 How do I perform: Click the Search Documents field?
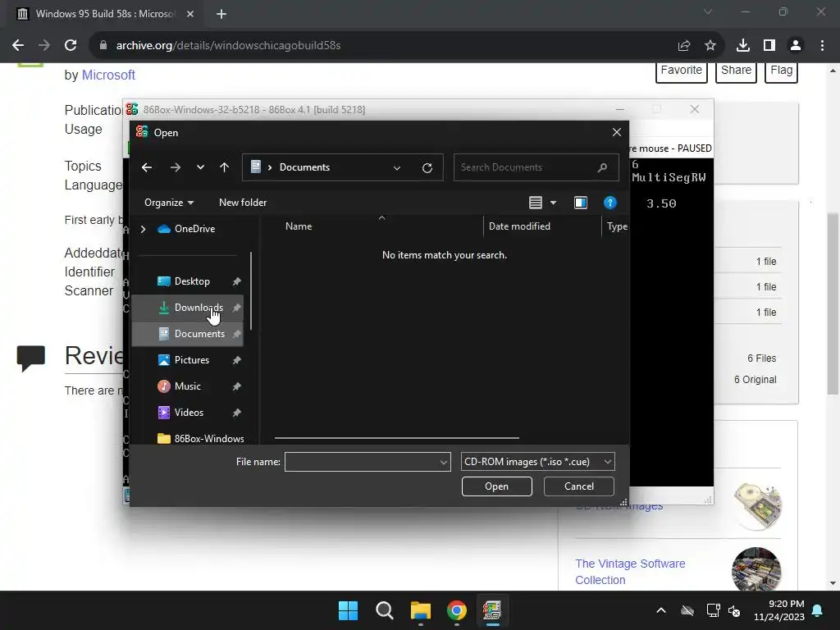point(536,167)
